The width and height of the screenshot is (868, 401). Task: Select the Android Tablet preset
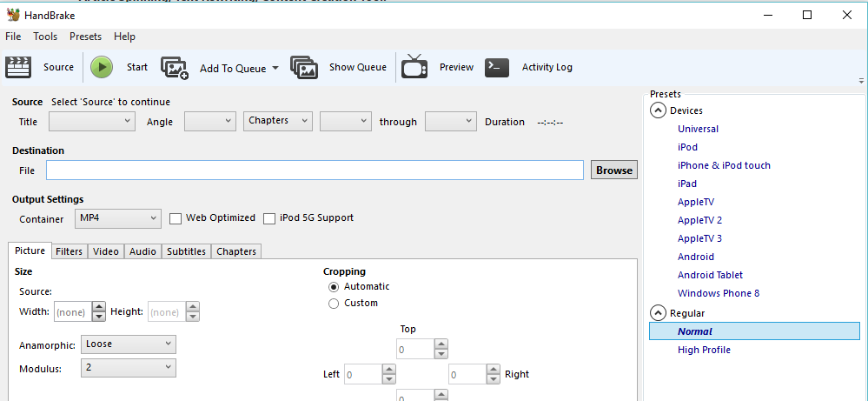pos(710,275)
